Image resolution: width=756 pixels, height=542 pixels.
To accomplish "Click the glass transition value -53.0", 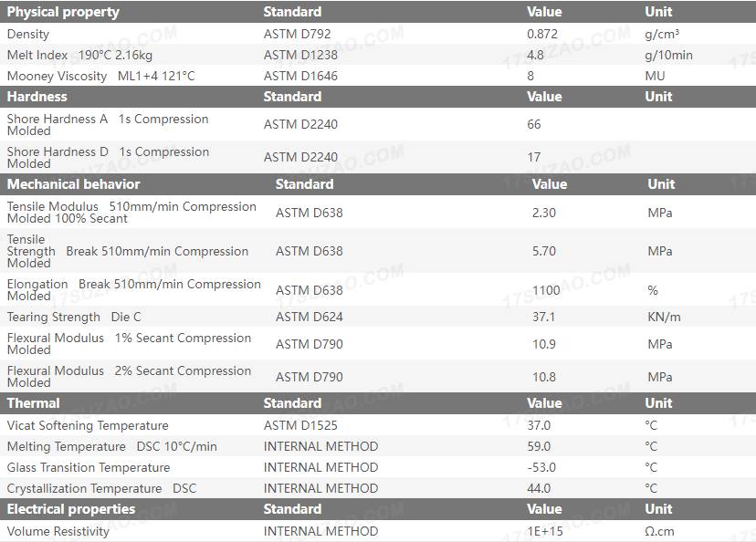I will tap(543, 467).
